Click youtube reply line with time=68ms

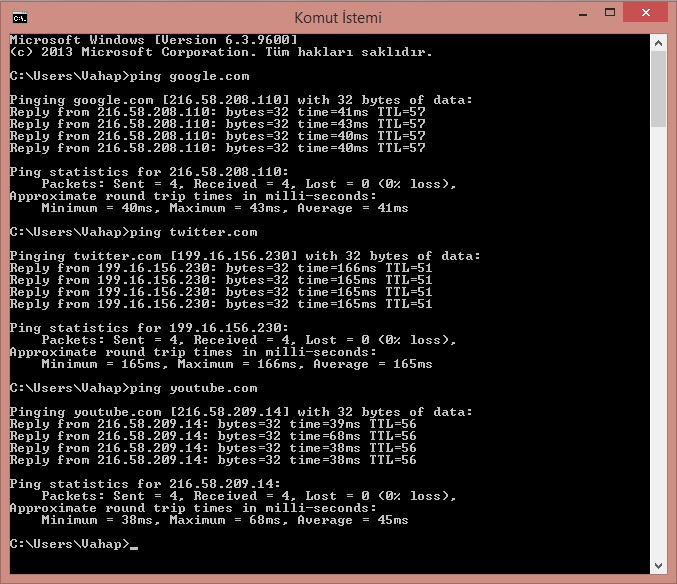[213, 436]
